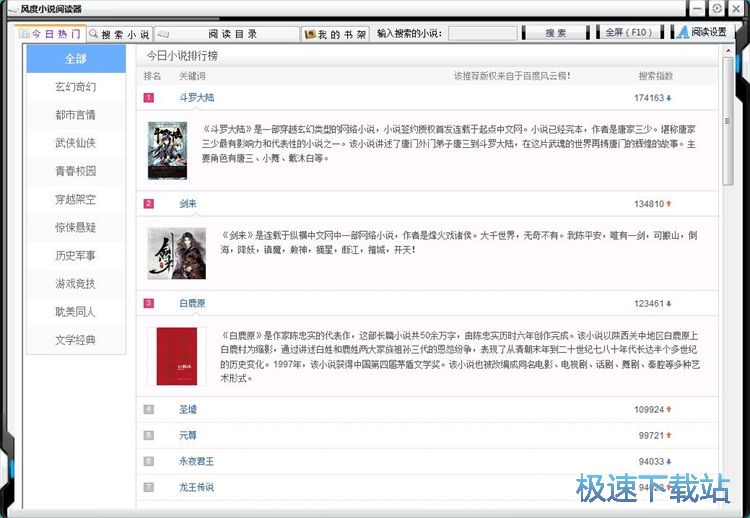750x518 pixels.
Task: Click the 斗罗大陆 book cover thumbnail
Action: (167, 150)
